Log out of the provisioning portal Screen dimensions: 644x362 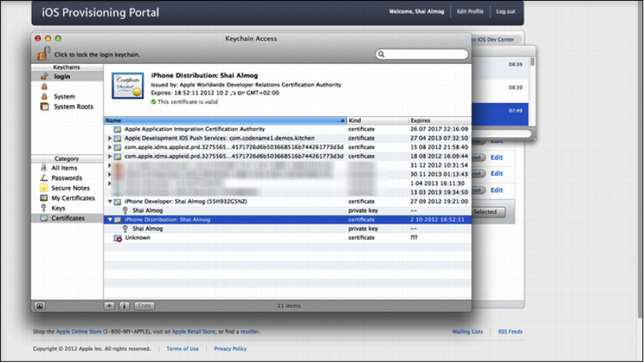506,11
